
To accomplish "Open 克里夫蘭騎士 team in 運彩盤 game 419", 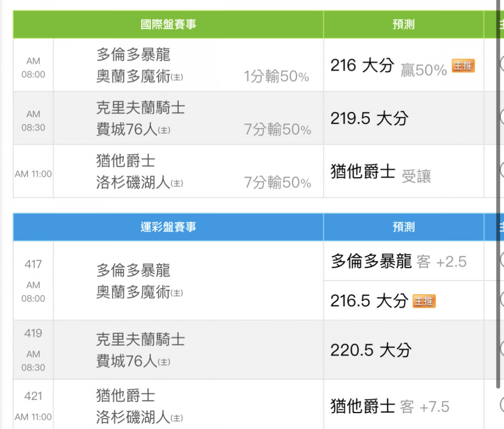I will click(x=140, y=339).
